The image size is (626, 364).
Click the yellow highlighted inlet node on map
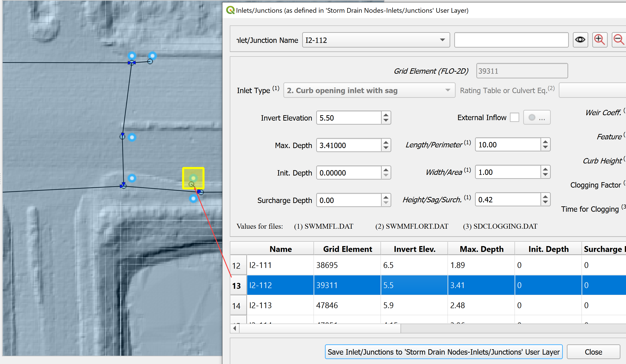[x=193, y=178]
